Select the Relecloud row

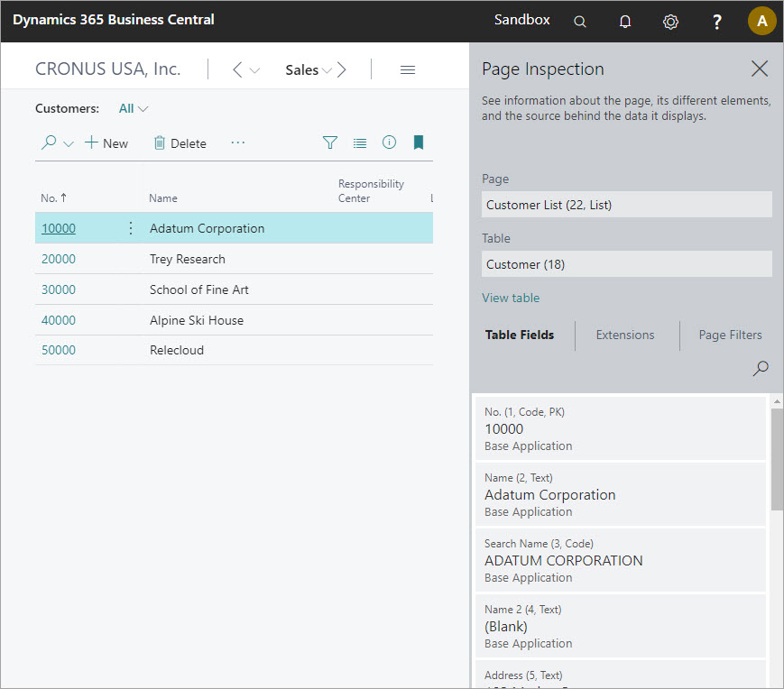pyautogui.click(x=234, y=350)
